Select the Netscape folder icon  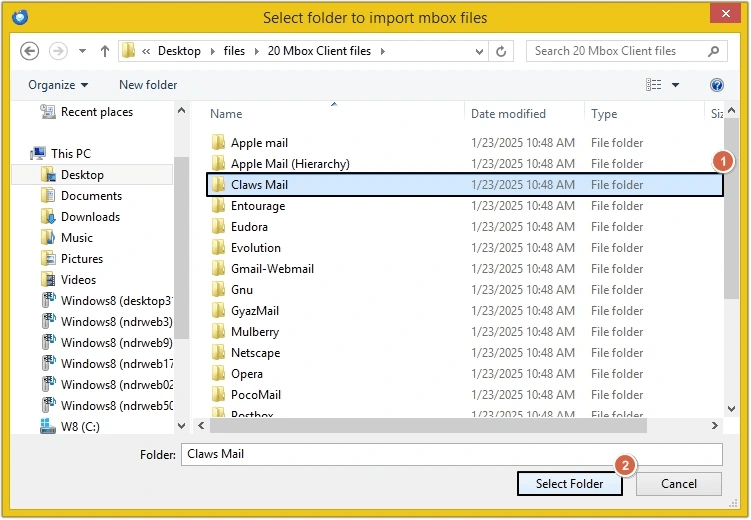[218, 353]
